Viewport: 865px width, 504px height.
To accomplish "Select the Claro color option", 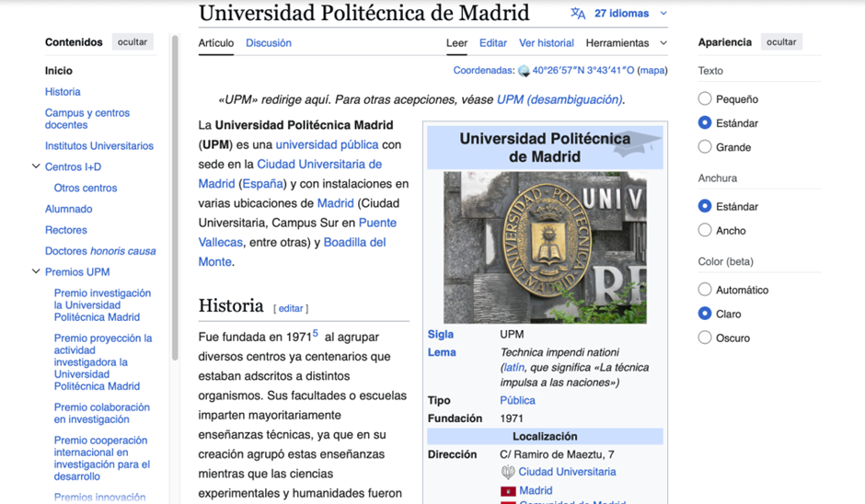I will click(705, 314).
